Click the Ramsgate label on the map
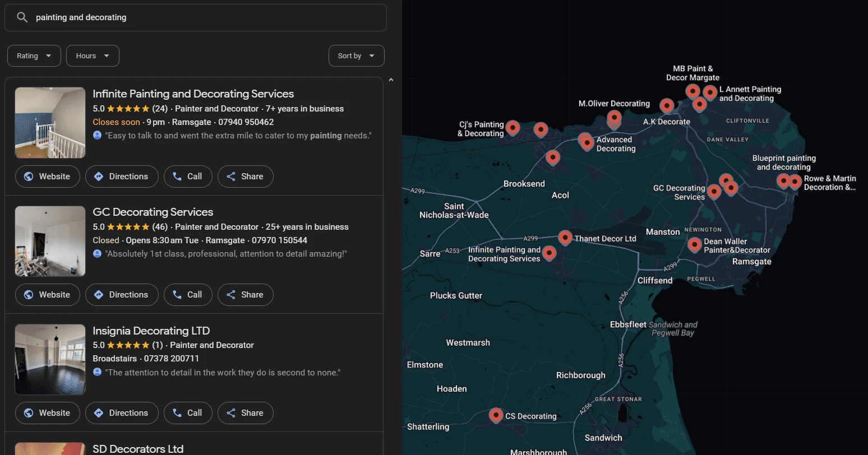 (752, 262)
